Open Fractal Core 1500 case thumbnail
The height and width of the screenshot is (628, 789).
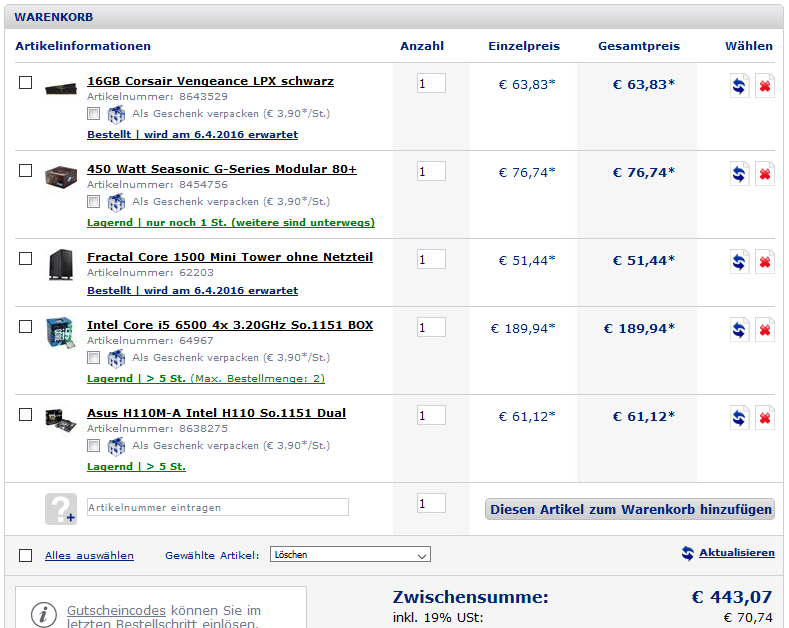click(x=61, y=264)
